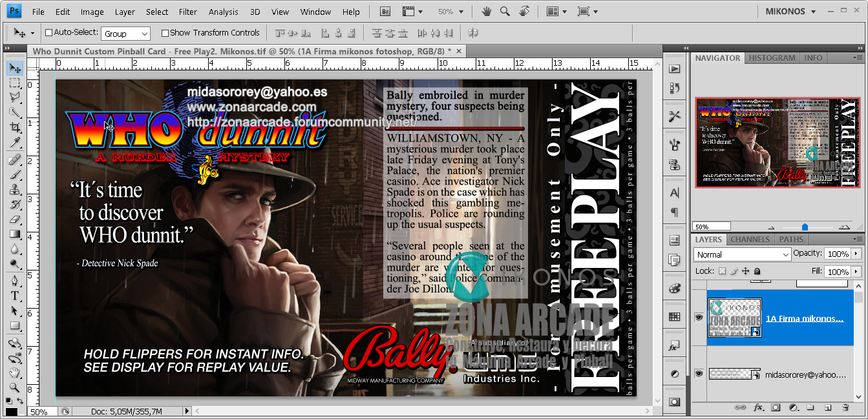Screen dimensions: 868x419
Task: Select the Eraser tool
Action: 14,220
